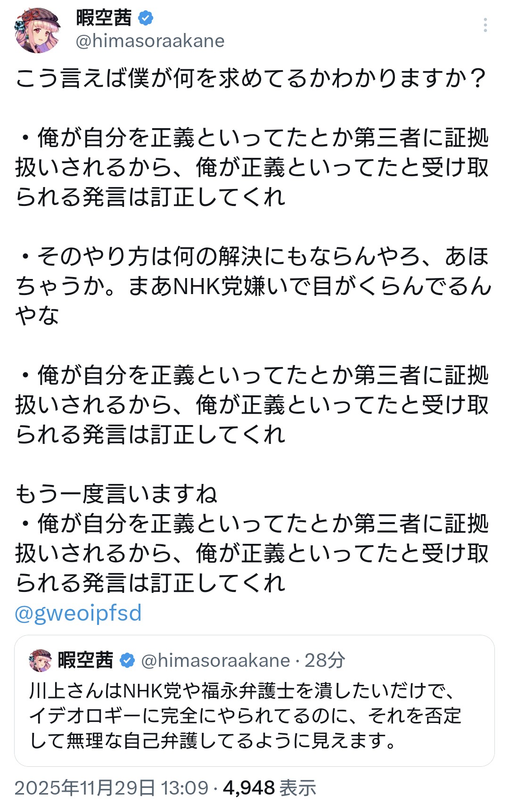Click the quoted line starting イデオロギーに完全に
Image resolution: width=509 pixels, height=812 pixels.
point(245,716)
